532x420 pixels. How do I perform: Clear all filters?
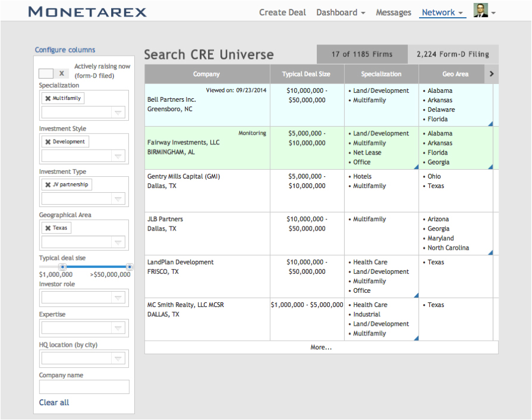54,402
